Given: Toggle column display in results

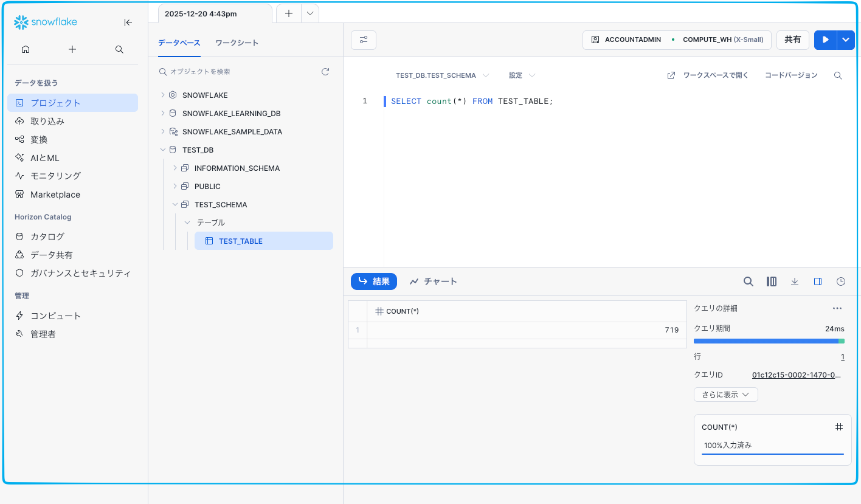Looking at the screenshot, I should point(772,281).
